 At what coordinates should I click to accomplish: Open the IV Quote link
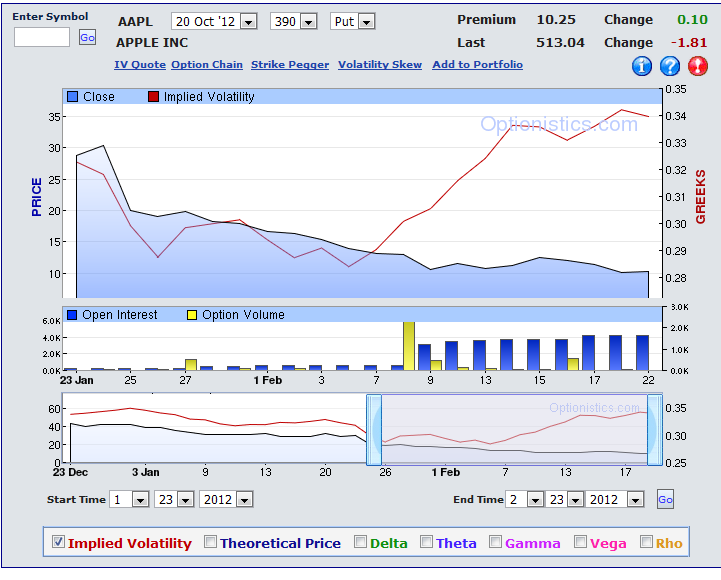tap(139, 65)
